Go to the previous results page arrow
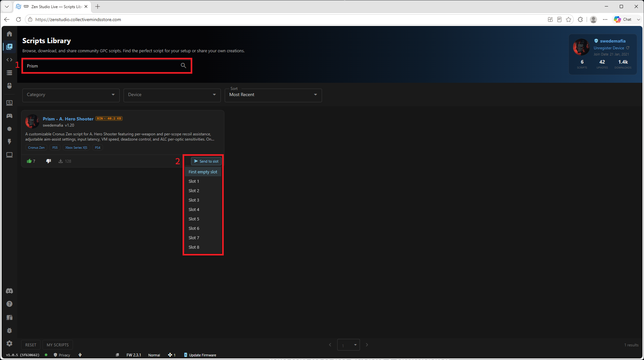Image resolution: width=644 pixels, height=360 pixels. [330, 345]
